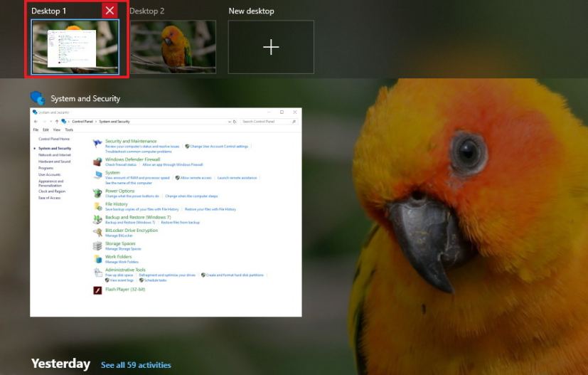
Task: Click shield icon beside View event logs
Action: coord(107,280)
